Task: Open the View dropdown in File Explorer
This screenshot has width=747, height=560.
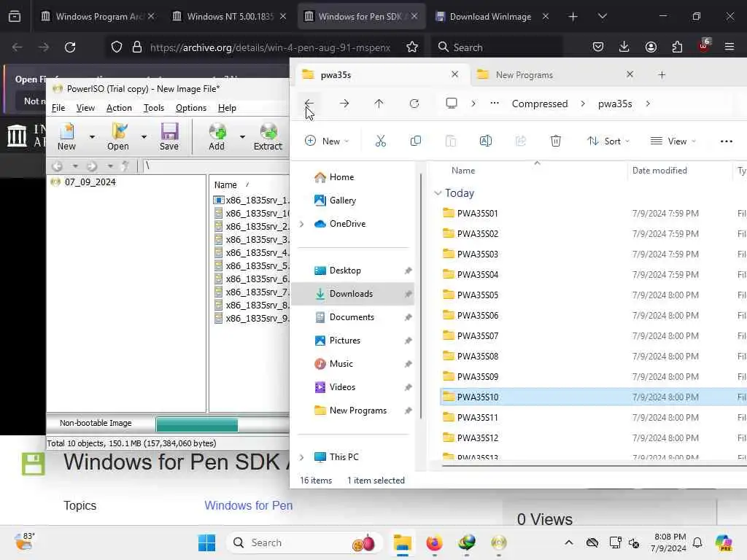Action: [x=673, y=141]
